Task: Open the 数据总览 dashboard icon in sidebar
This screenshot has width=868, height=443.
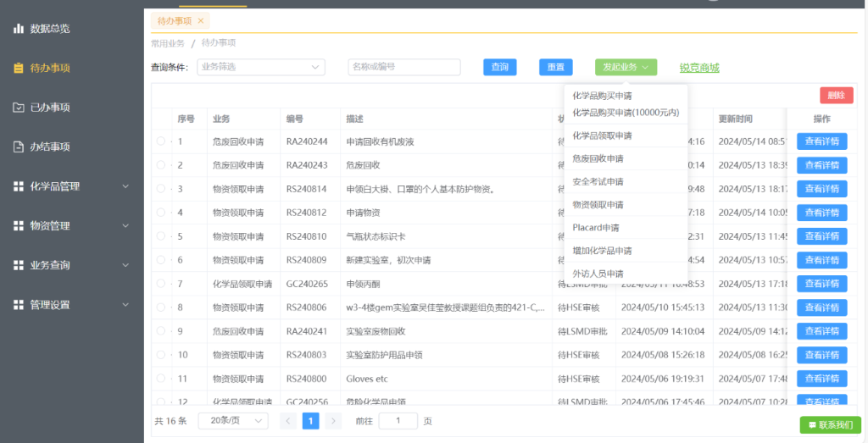Action: [x=19, y=29]
